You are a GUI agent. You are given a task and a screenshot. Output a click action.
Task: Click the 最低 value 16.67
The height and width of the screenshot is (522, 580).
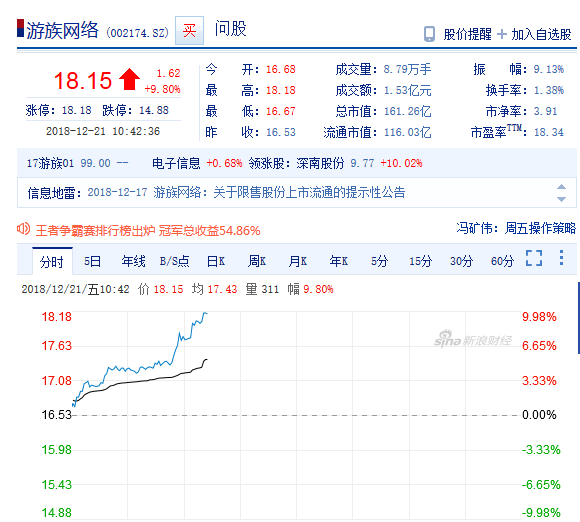281,111
